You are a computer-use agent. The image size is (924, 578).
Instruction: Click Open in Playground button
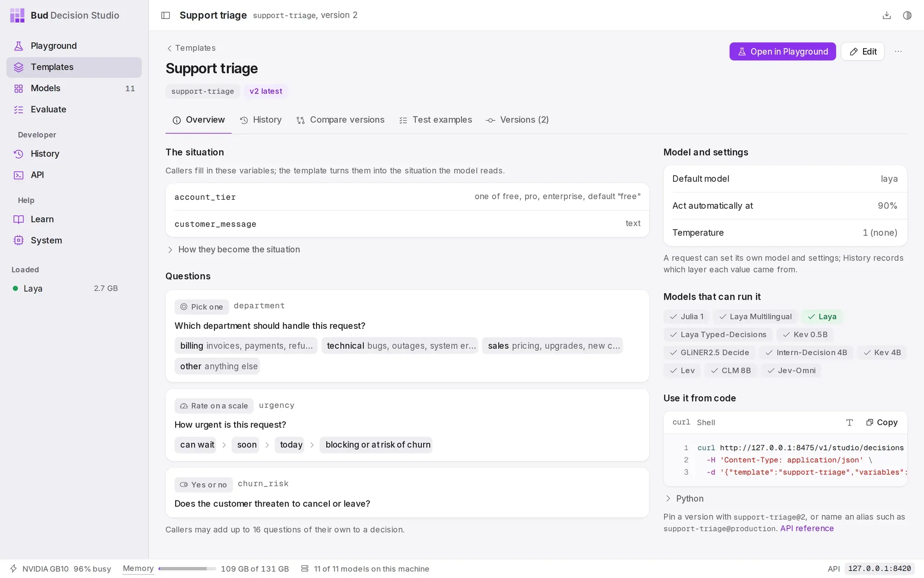[x=783, y=52]
